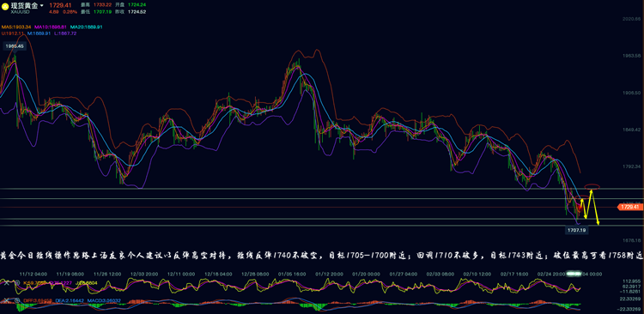
Task: Click the yellow gold symbol icon
Action: coord(5,7)
